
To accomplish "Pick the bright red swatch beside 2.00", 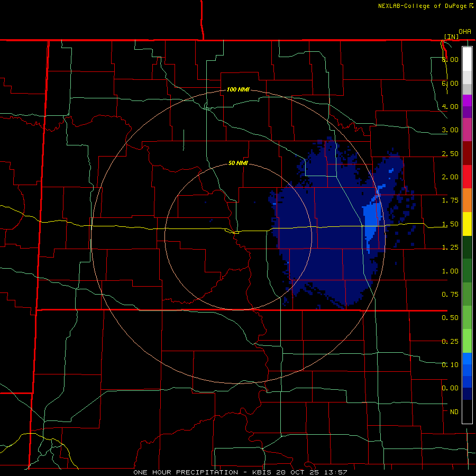I will tap(467, 177).
